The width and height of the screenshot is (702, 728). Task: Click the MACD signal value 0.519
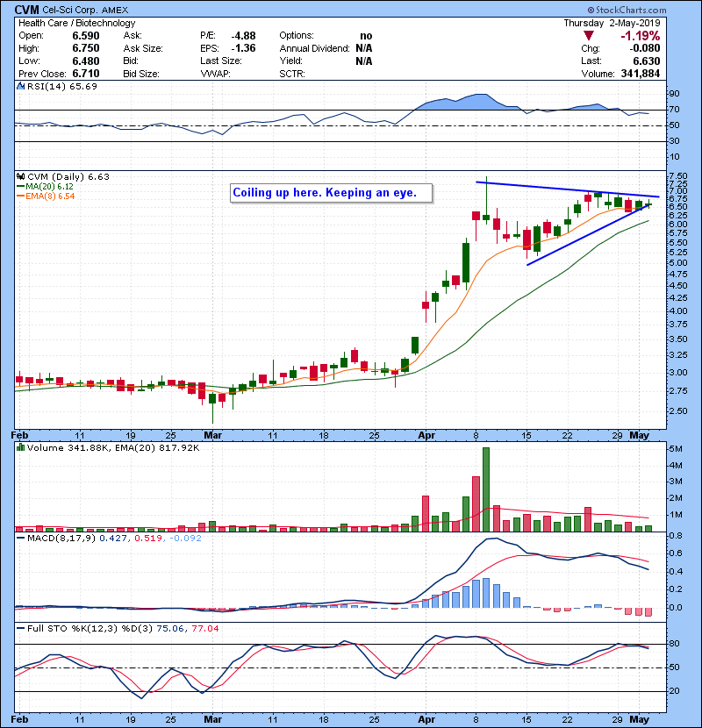pyautogui.click(x=148, y=539)
